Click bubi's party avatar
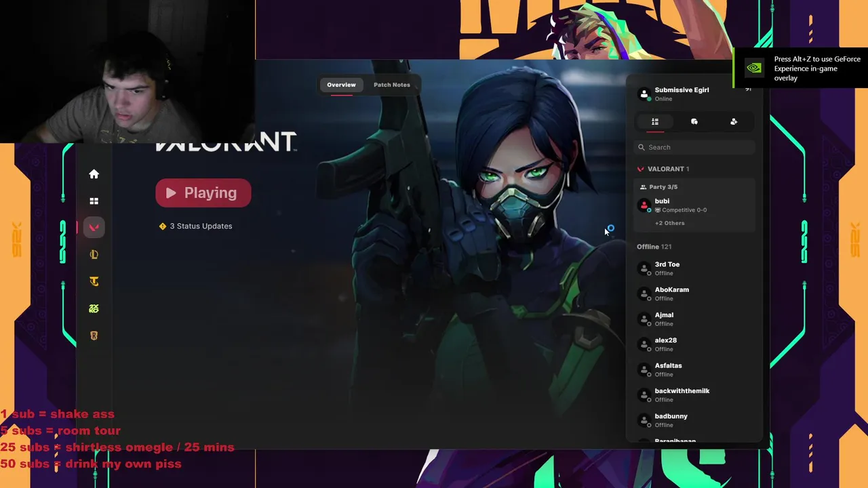This screenshot has width=868, height=488. tap(644, 205)
